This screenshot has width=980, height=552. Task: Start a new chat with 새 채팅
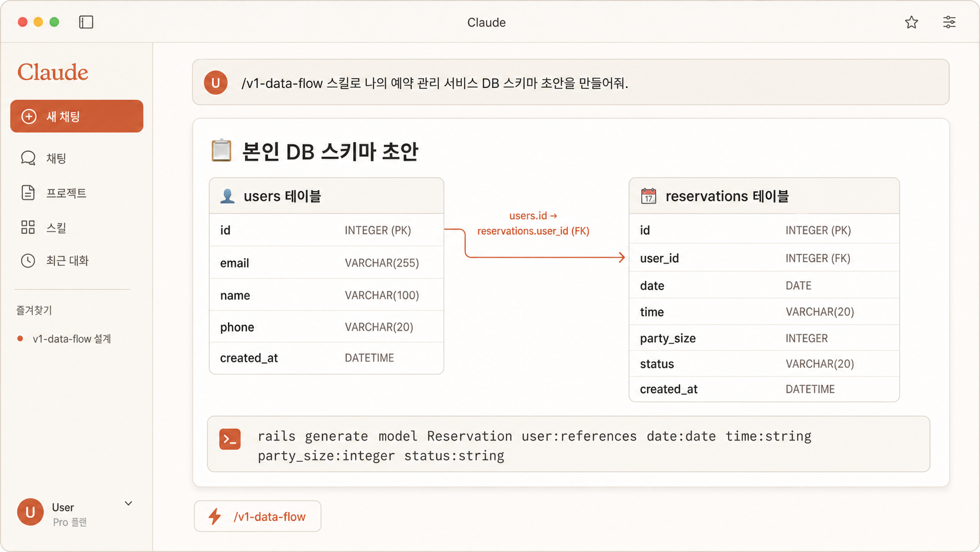(x=77, y=116)
